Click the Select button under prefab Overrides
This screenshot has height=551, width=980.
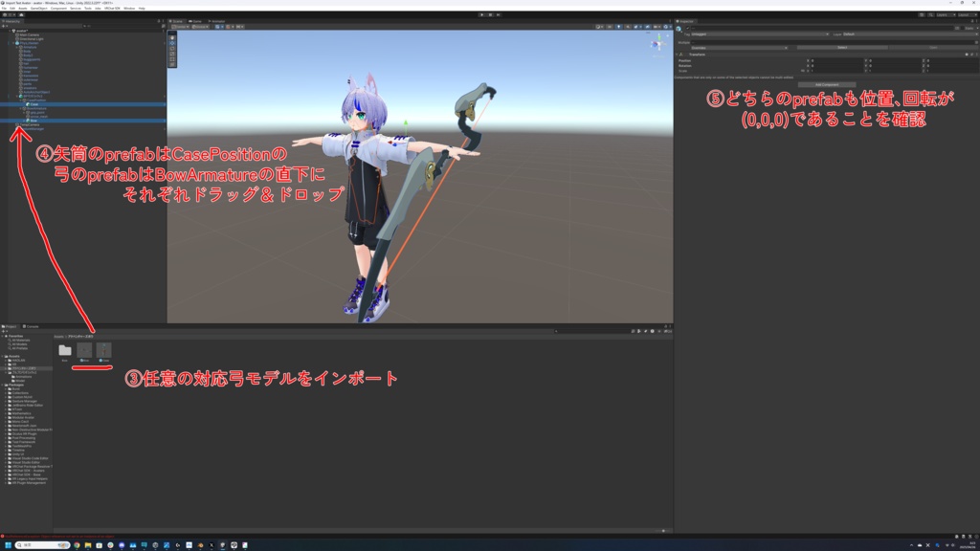(842, 47)
